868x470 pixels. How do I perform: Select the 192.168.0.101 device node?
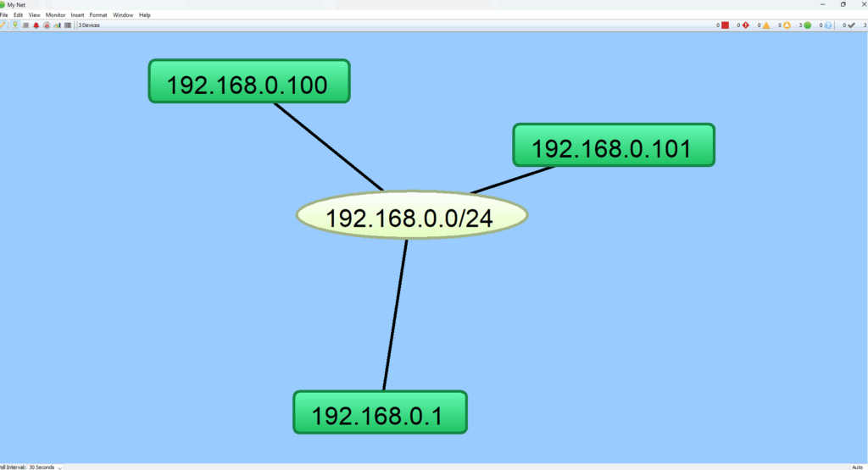click(x=613, y=145)
